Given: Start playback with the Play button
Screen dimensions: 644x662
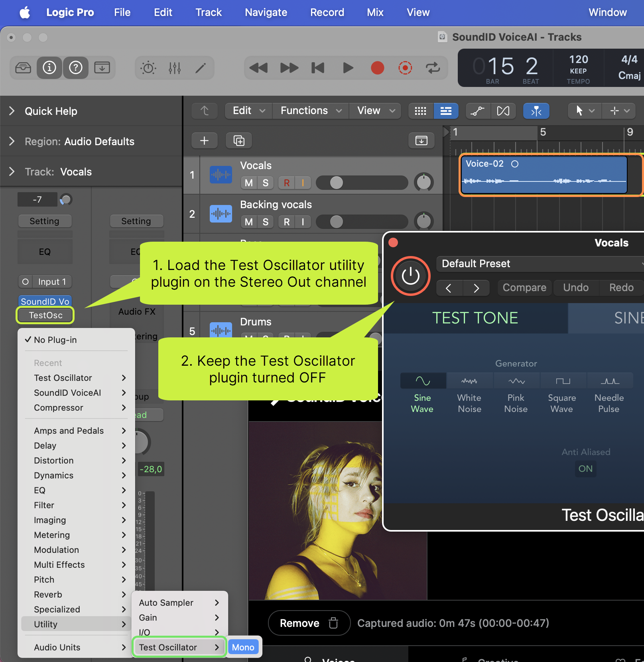Looking at the screenshot, I should point(348,68).
